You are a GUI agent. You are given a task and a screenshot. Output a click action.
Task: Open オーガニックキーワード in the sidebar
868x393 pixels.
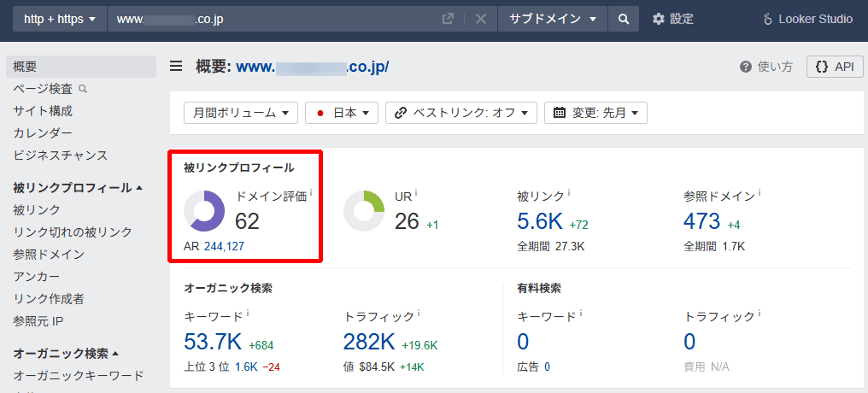point(79,375)
